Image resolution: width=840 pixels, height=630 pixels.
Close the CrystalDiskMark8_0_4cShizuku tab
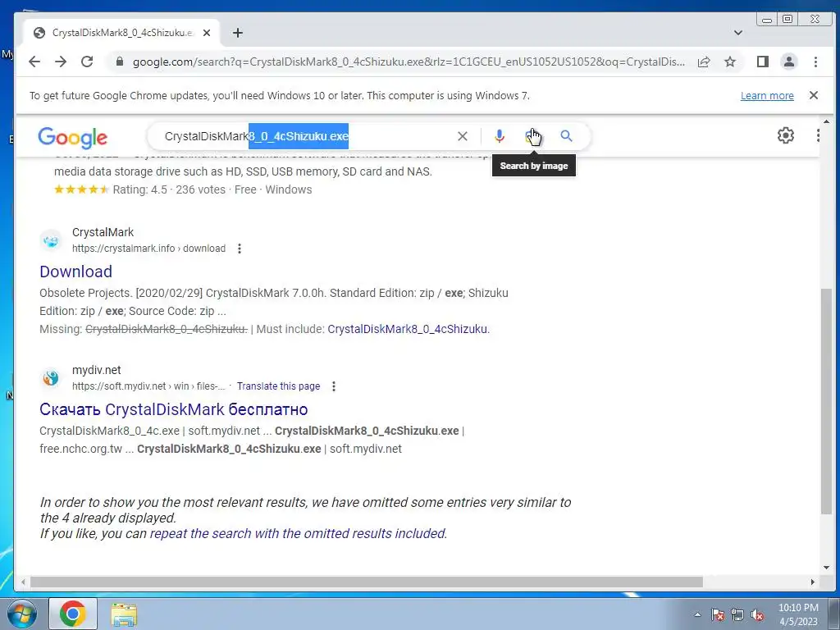(207, 33)
